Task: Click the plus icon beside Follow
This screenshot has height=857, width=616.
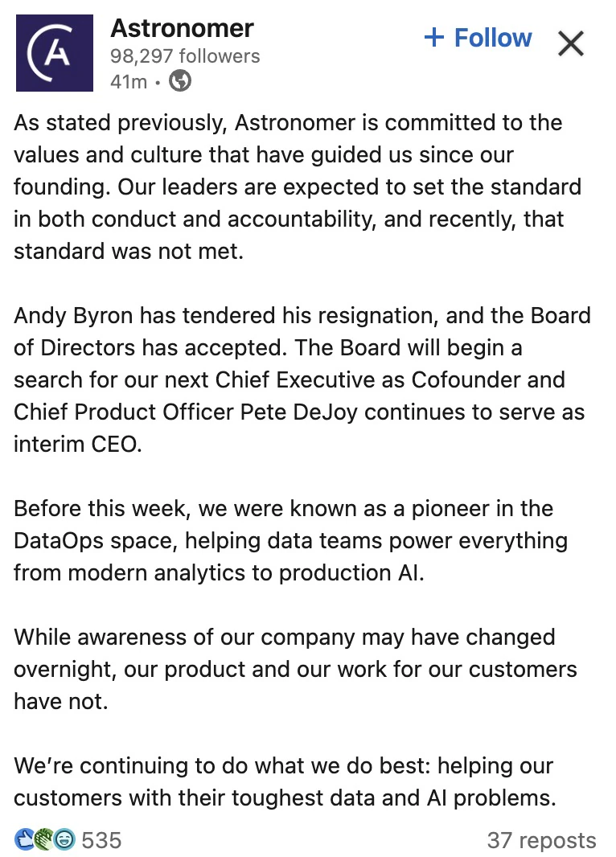Action: pos(434,38)
